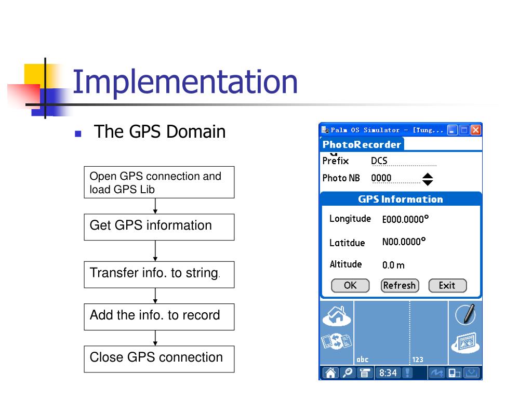Decrease Photo NB with down arrow

(428, 182)
